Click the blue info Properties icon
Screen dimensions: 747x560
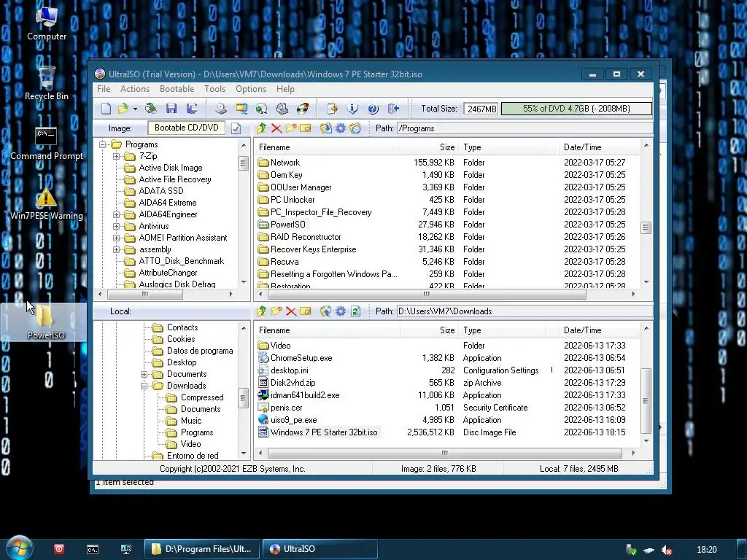352,109
